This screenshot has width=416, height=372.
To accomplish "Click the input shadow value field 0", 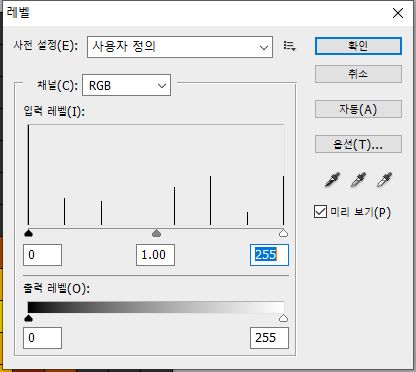I will tap(42, 255).
